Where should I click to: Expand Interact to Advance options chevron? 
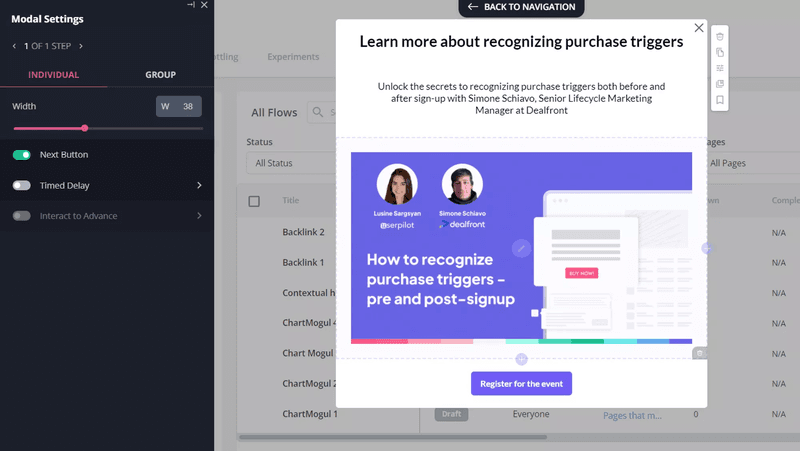pos(199,216)
